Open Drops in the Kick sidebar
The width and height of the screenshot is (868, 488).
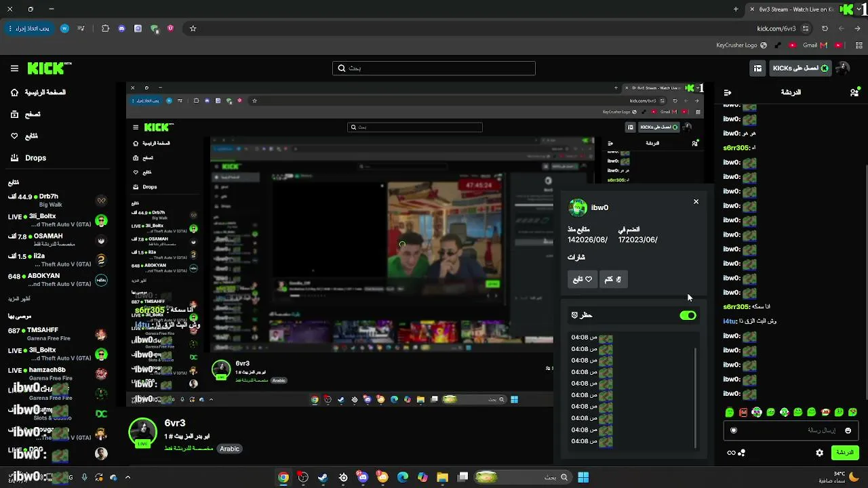(x=28, y=158)
